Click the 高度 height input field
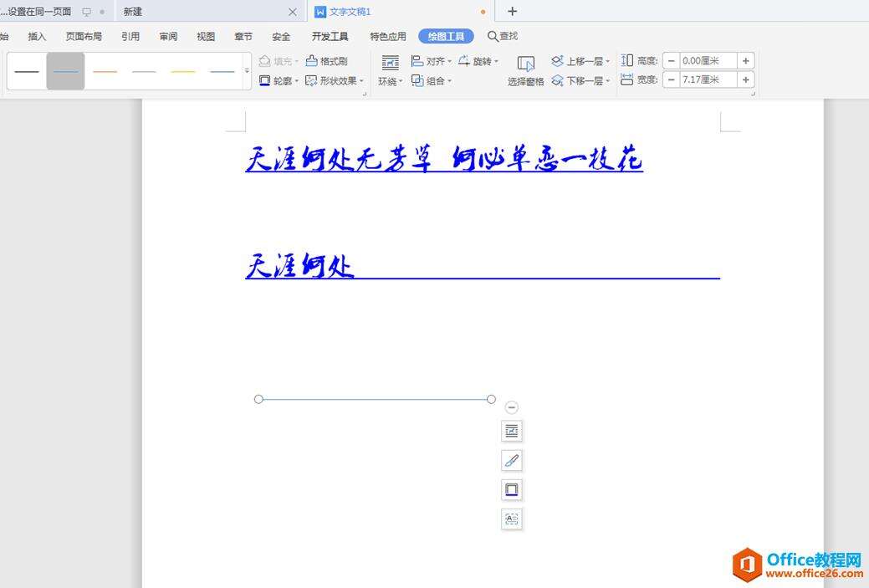Viewport: 869px width, 588px height. [x=708, y=61]
